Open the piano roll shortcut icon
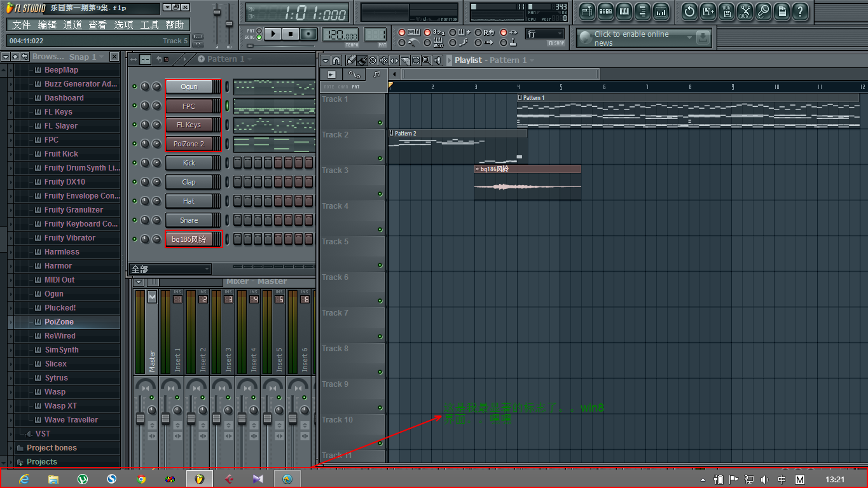Image resolution: width=868 pixels, height=488 pixels. click(624, 11)
